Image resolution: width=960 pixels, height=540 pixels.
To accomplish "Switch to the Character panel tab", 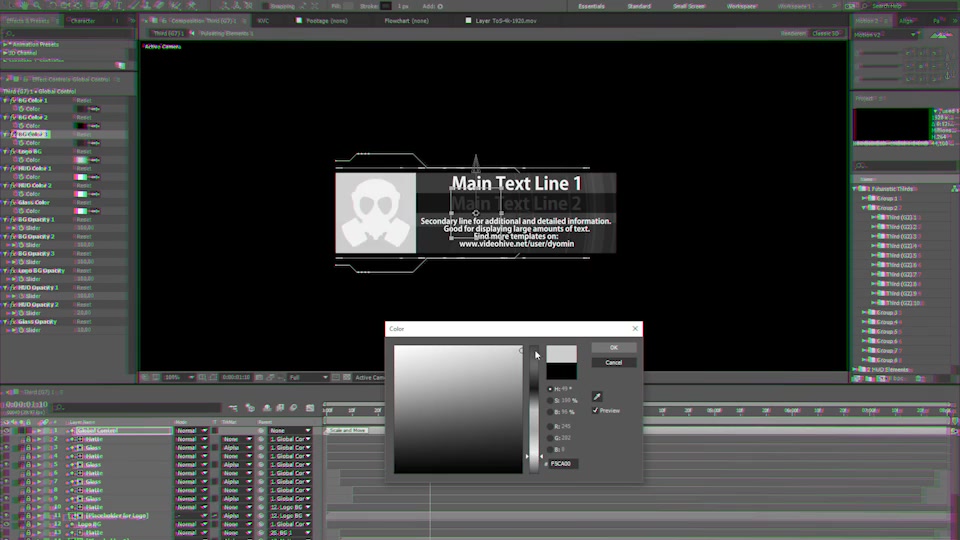I will point(83,21).
